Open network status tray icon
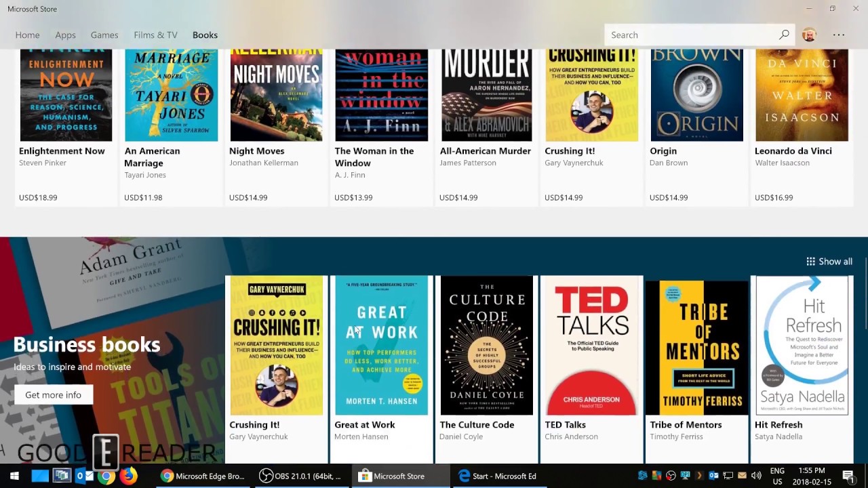The image size is (868, 488). (728, 476)
